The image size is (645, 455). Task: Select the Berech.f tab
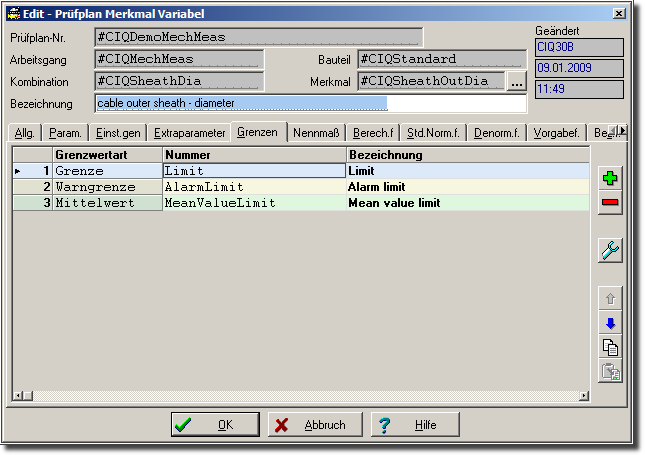pyautogui.click(x=373, y=132)
